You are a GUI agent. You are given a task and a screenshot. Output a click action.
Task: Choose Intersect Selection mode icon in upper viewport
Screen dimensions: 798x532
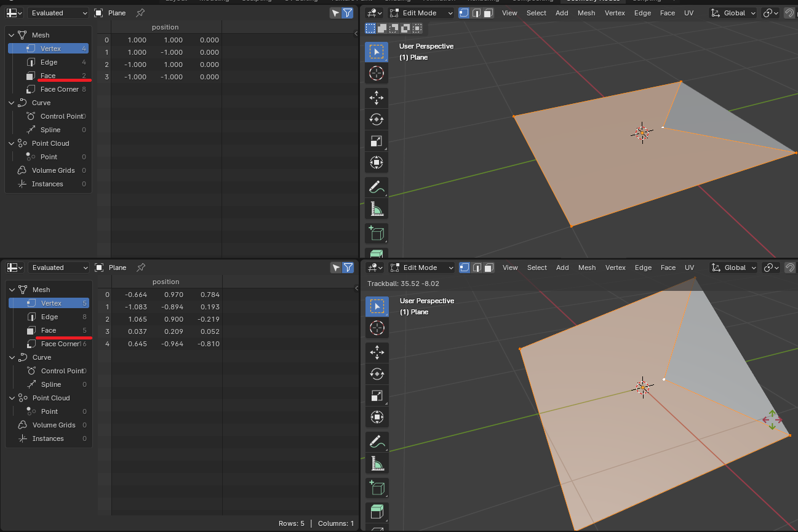tap(417, 28)
